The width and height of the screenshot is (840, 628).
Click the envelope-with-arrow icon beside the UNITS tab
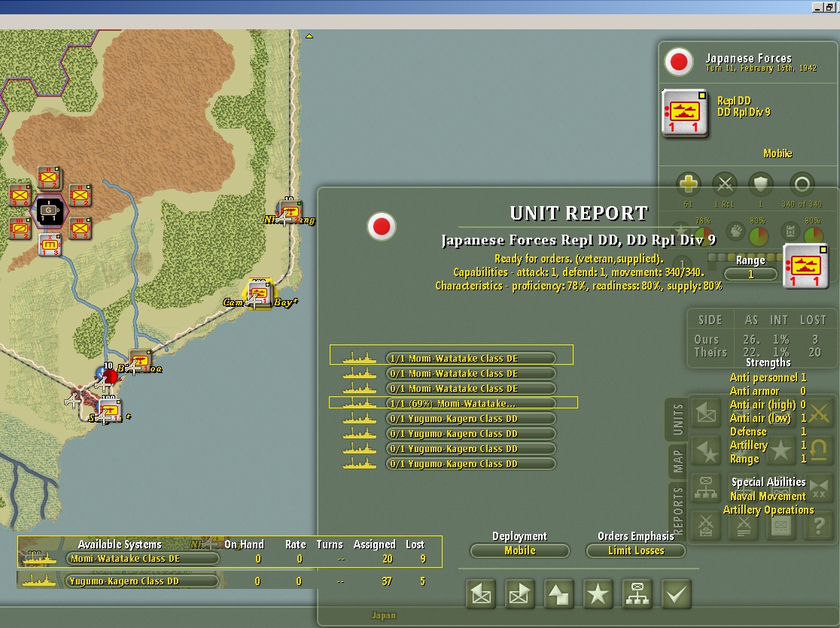[706, 414]
